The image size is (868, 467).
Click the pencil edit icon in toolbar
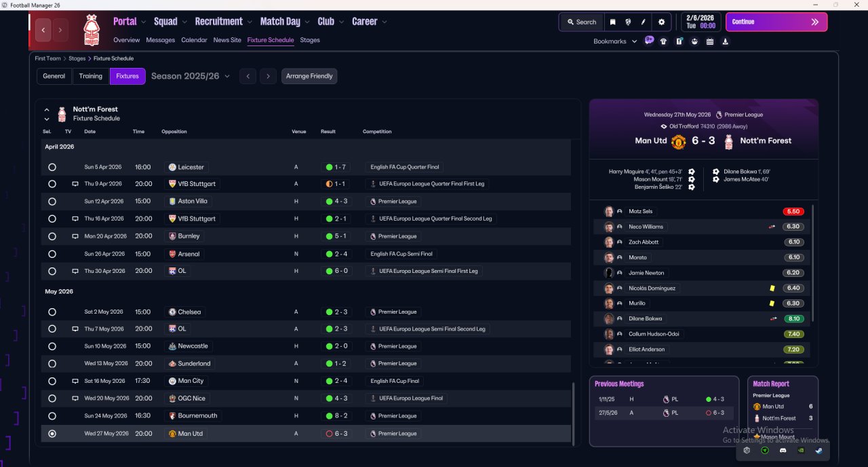pos(644,22)
